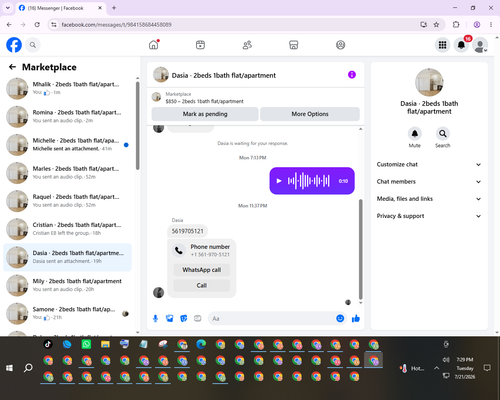This screenshot has height=400, width=500.
Task: Click the Marketplace $850 listing header
Action: pyautogui.click(x=256, y=98)
